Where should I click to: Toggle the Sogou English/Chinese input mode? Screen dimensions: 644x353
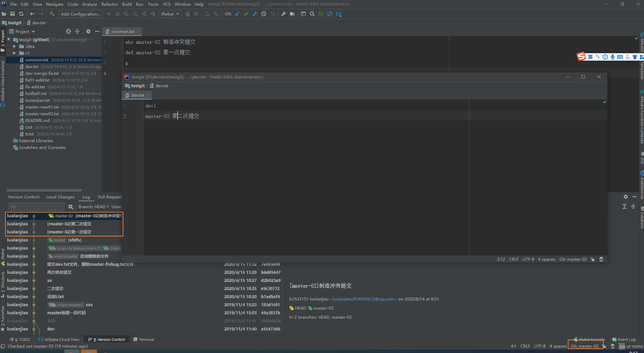[x=590, y=57]
